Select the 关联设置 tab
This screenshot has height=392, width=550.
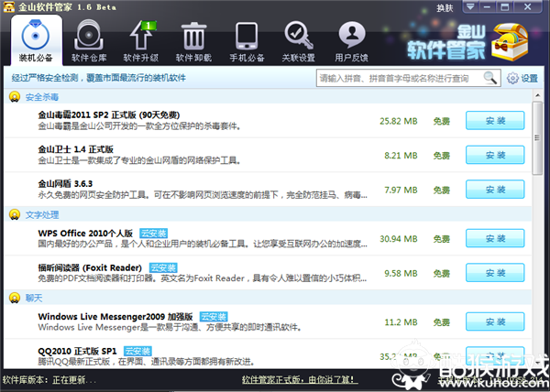tap(299, 41)
